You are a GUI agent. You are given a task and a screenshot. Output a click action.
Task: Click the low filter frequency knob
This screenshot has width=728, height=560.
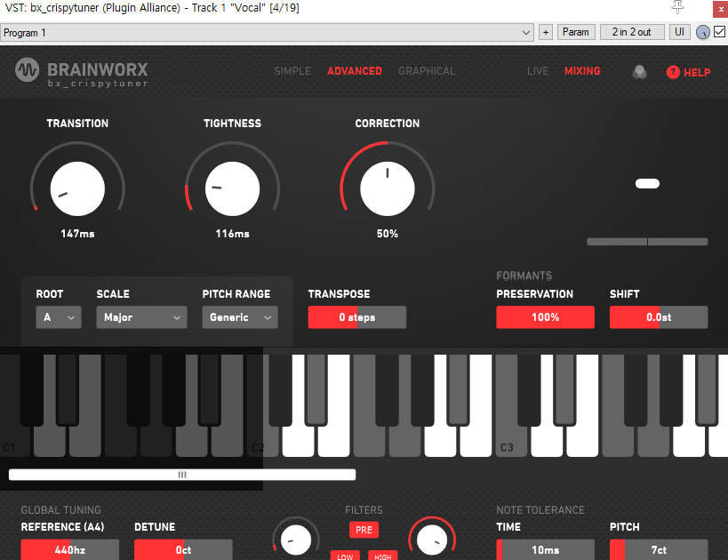pos(296,540)
